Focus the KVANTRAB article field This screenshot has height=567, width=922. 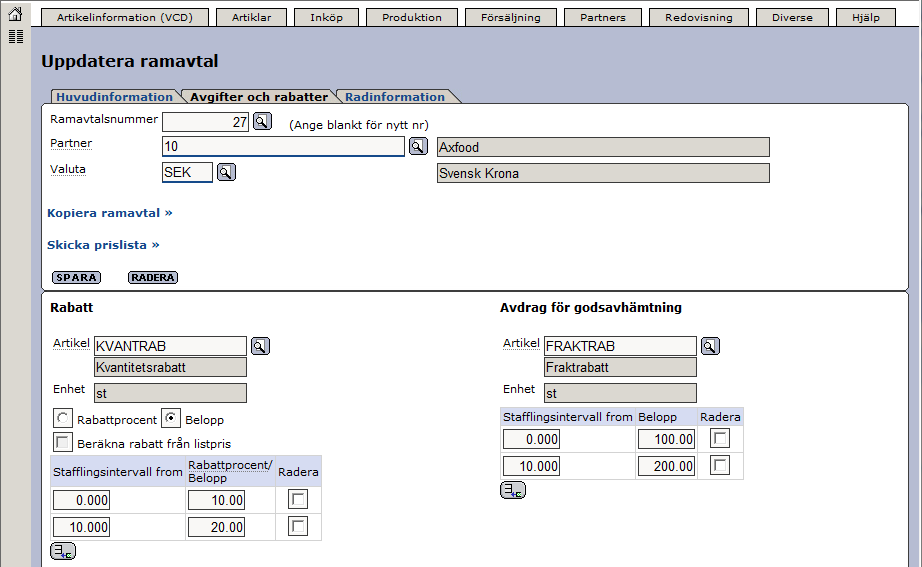171,346
